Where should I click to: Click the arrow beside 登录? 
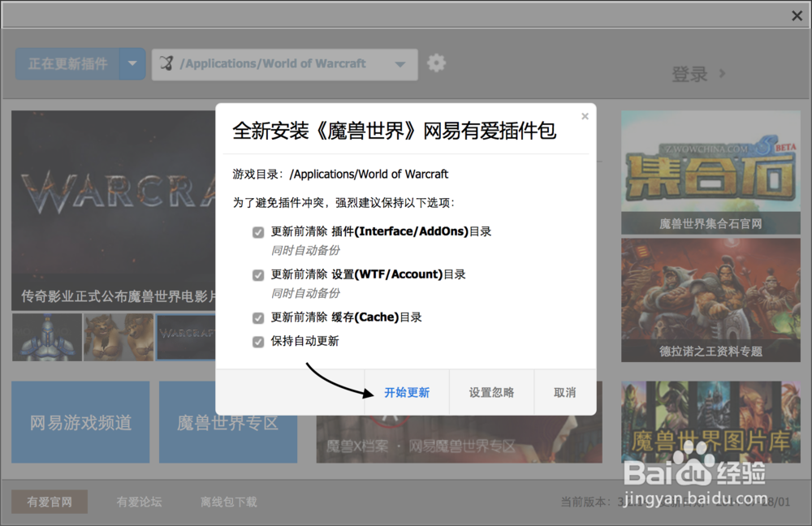pos(723,74)
